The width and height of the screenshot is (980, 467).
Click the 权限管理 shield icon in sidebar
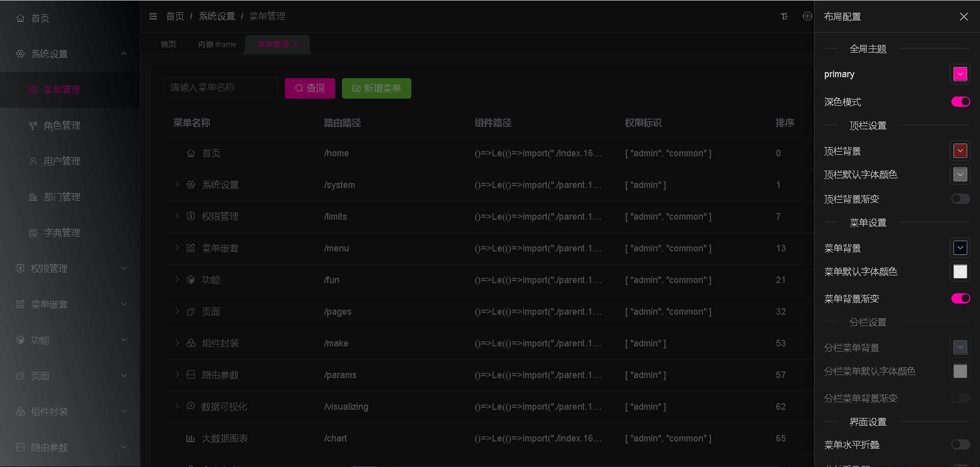(x=20, y=268)
